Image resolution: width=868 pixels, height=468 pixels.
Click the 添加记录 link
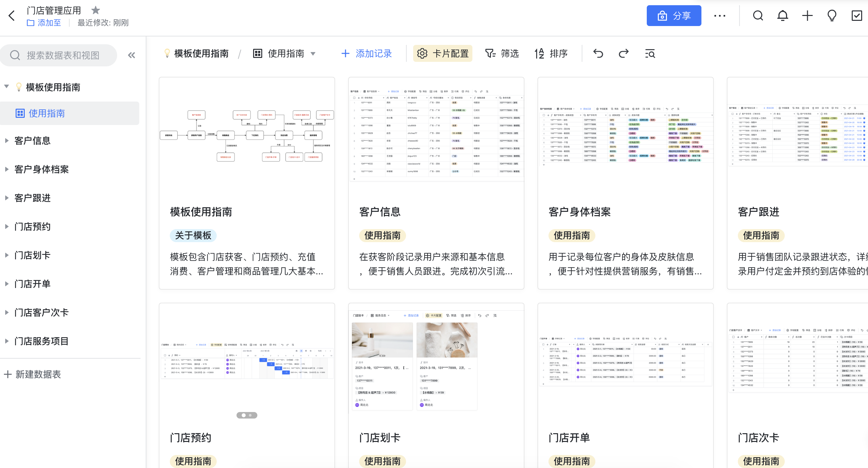[367, 53]
